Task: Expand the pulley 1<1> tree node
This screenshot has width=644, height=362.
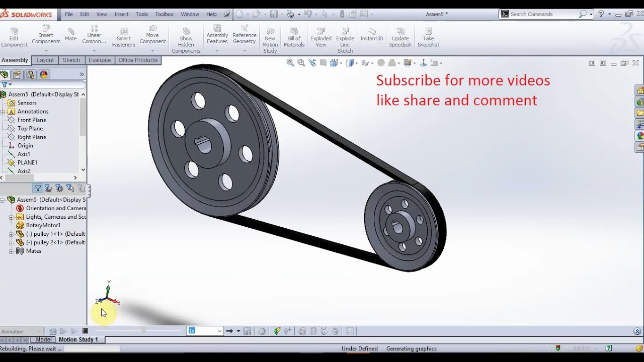Action: coord(11,234)
